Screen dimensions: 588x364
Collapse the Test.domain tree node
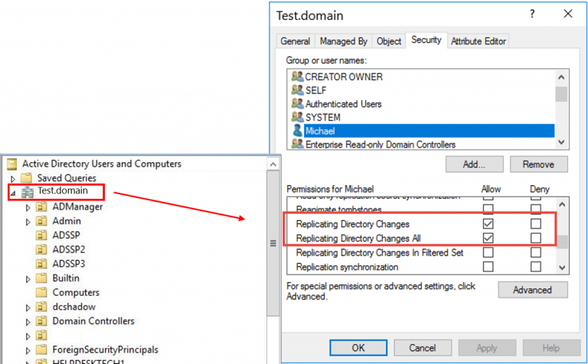(x=12, y=192)
